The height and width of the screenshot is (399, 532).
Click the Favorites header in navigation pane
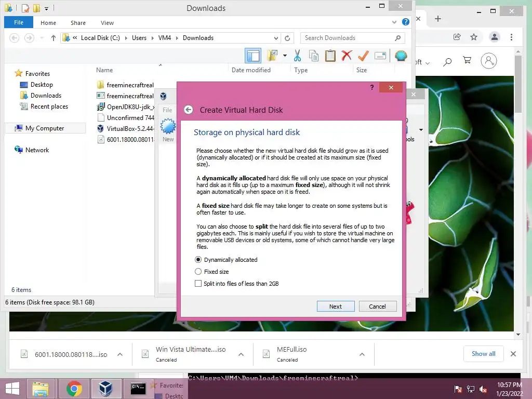click(x=37, y=74)
